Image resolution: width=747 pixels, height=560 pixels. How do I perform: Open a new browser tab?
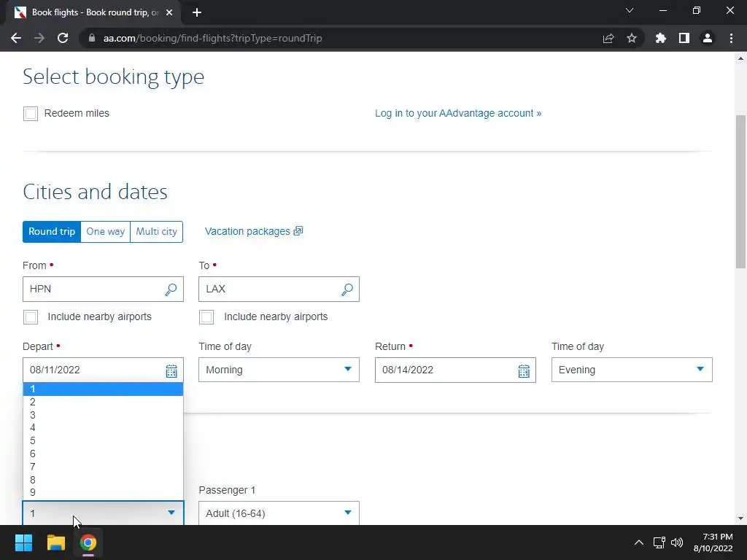197,12
